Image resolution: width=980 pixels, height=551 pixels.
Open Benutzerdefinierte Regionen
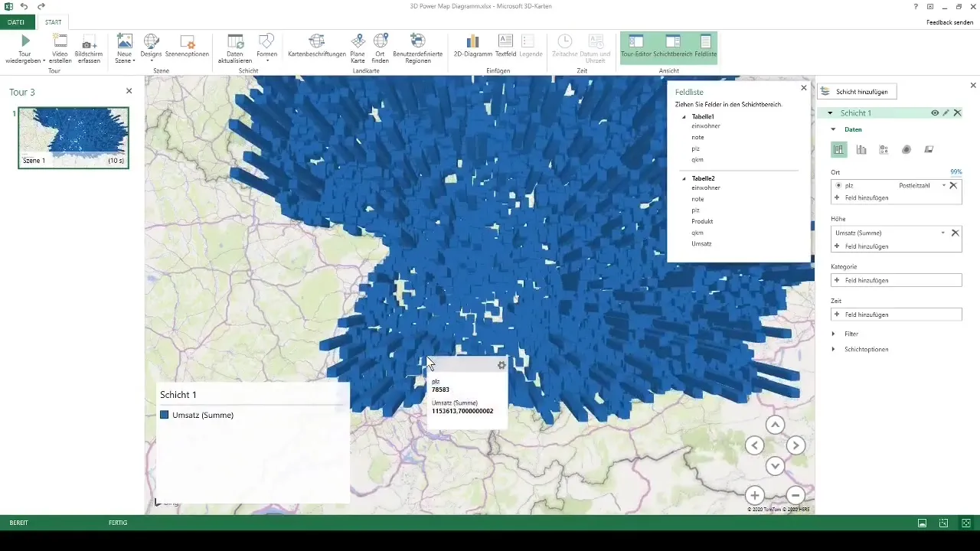pyautogui.click(x=417, y=49)
